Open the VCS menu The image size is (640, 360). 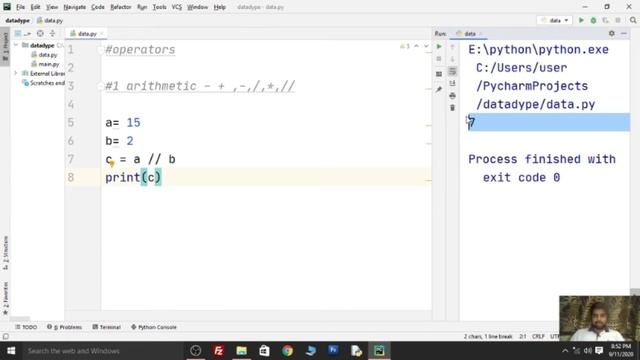[x=177, y=7]
